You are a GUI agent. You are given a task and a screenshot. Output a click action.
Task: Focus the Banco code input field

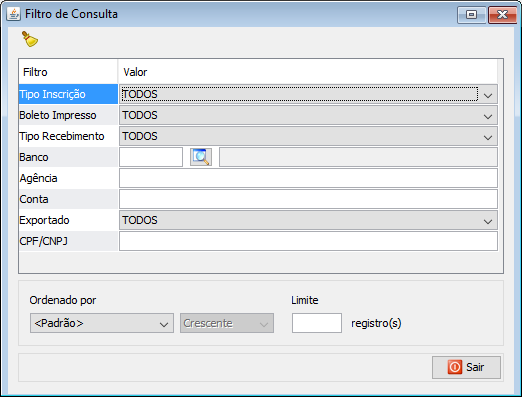click(x=151, y=157)
